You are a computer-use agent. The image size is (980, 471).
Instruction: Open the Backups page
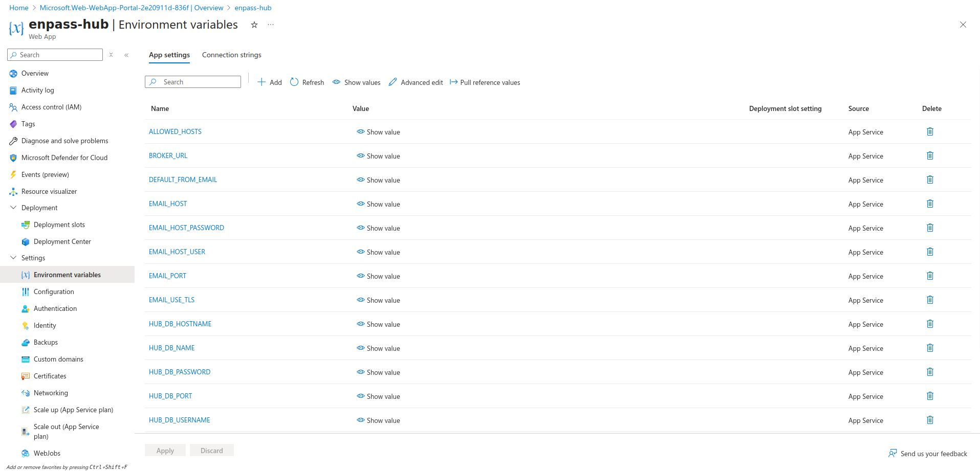tap(46, 343)
